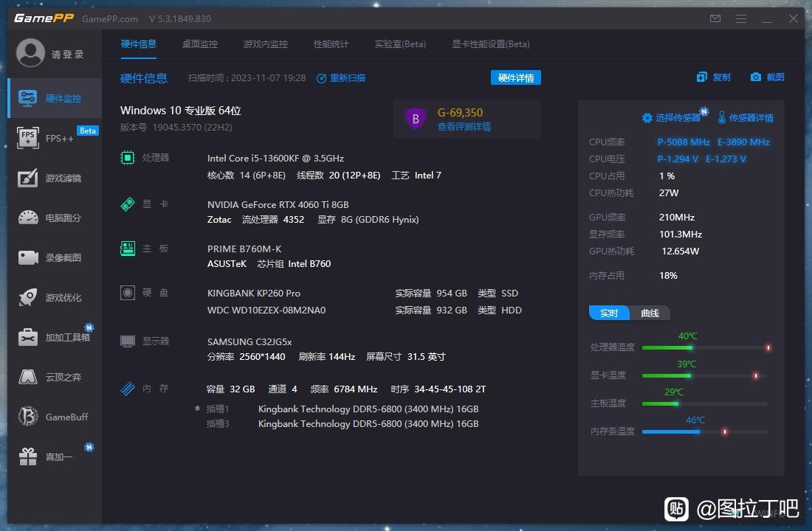
Task: Open 游戏滤镜 sidebar item
Action: (x=55, y=178)
